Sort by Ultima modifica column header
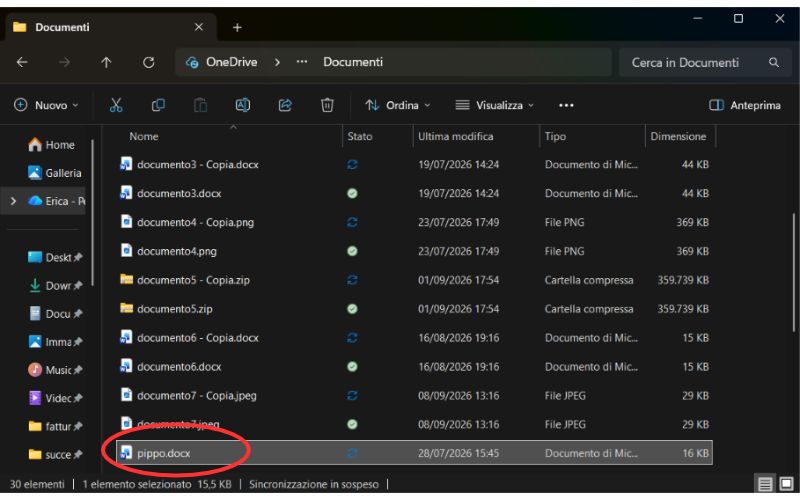 point(456,136)
